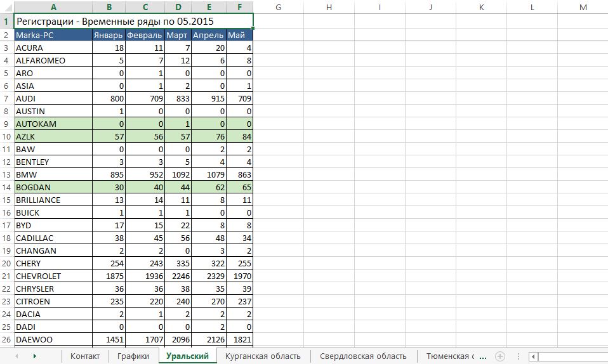Click the Май header cell
Image resolution: width=608 pixels, height=364 pixels.
(x=240, y=35)
